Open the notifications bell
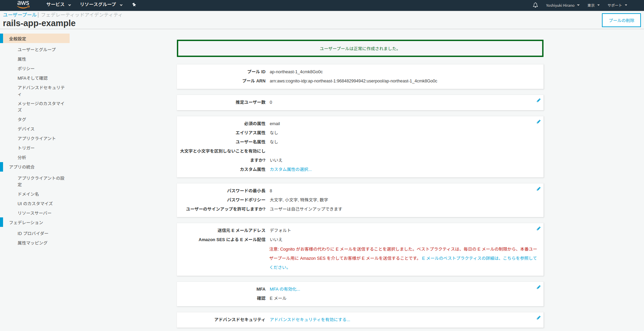Screen dimensions: 644x331 coord(535,5)
